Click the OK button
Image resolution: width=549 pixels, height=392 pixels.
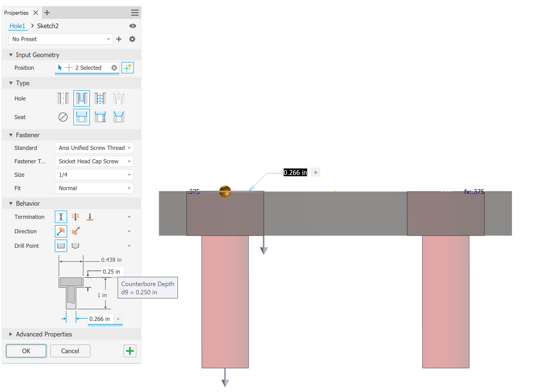[26, 351]
